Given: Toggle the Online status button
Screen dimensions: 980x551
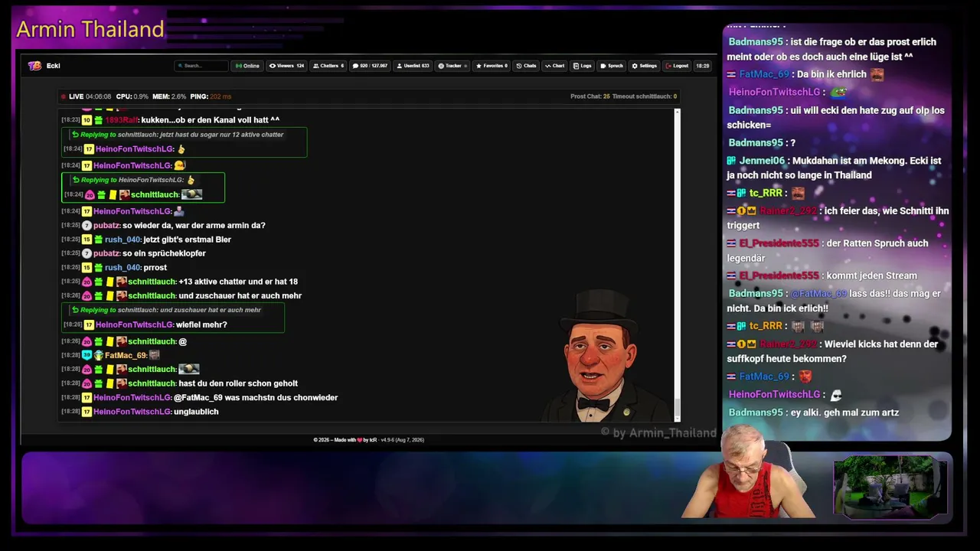Looking at the screenshot, I should 247,66.
